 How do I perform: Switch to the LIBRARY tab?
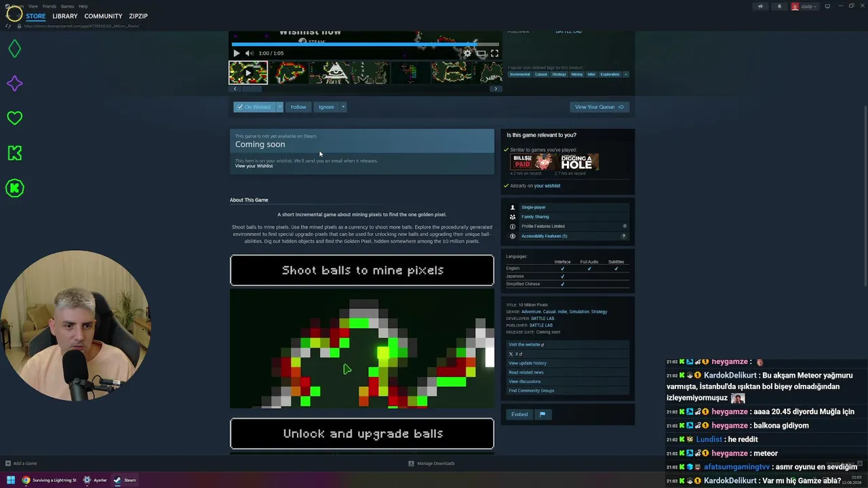pyautogui.click(x=65, y=16)
